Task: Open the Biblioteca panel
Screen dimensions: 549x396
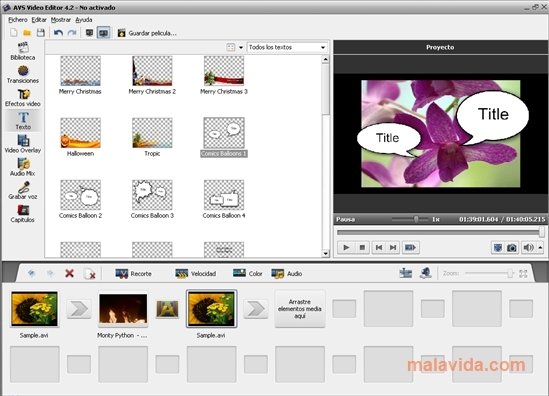Action: click(23, 51)
